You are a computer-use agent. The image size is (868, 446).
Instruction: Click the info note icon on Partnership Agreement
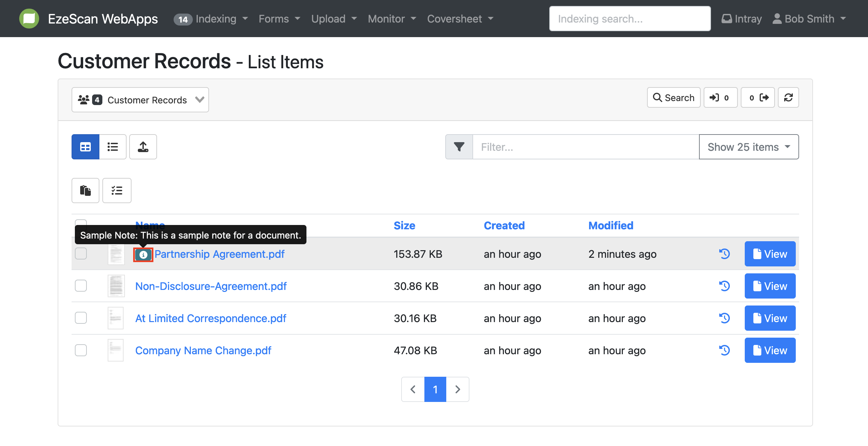[143, 254]
